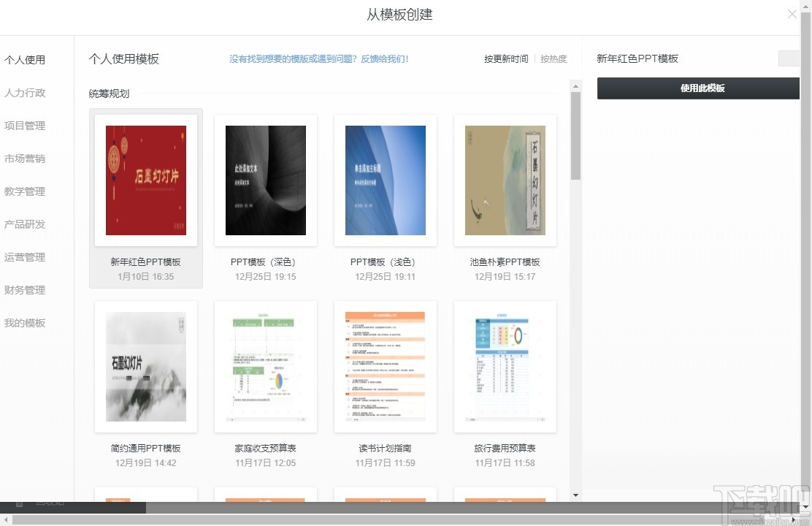Select the PPT模板（浅色）thumbnail

tap(386, 180)
